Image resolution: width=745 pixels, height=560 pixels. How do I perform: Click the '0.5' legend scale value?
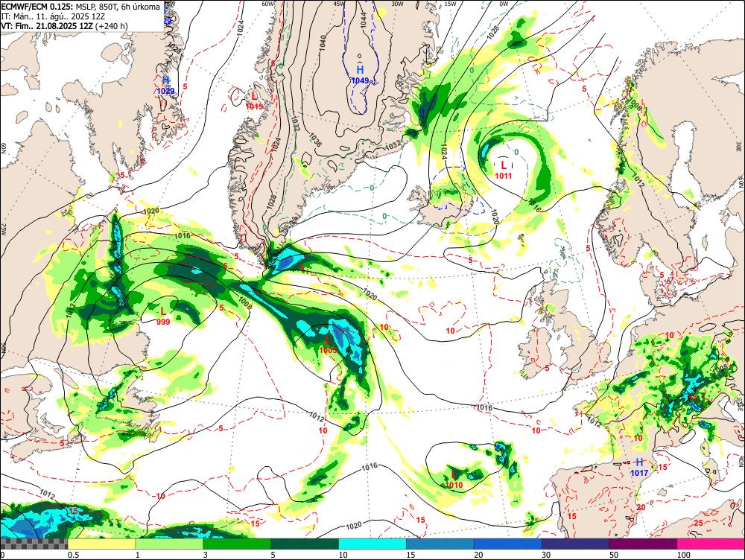(73, 555)
